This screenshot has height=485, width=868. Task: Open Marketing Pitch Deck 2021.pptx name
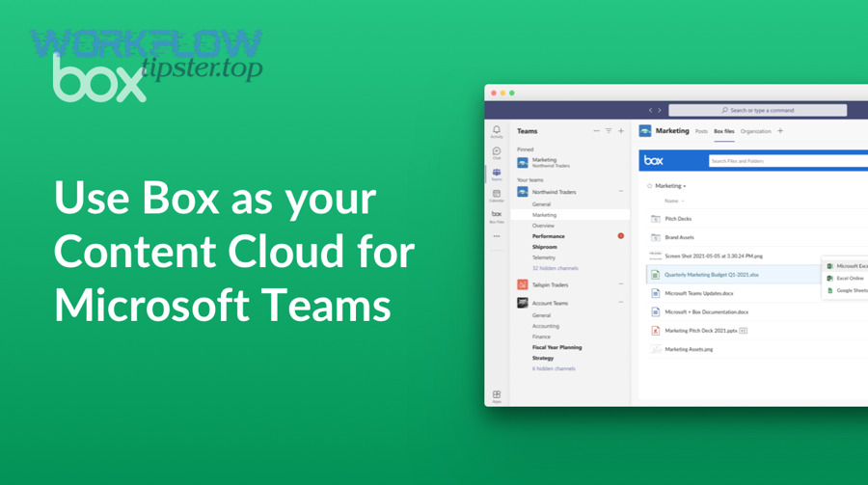[701, 331]
